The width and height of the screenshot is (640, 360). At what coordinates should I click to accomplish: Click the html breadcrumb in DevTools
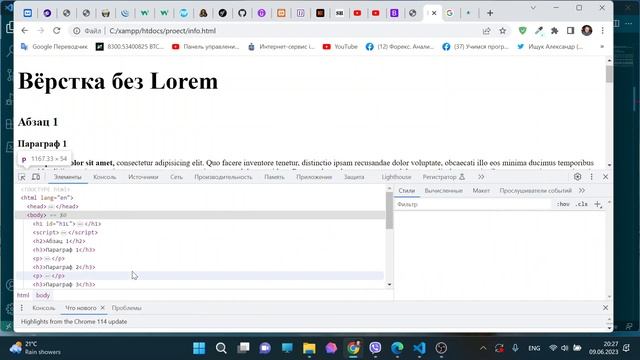tap(23, 295)
